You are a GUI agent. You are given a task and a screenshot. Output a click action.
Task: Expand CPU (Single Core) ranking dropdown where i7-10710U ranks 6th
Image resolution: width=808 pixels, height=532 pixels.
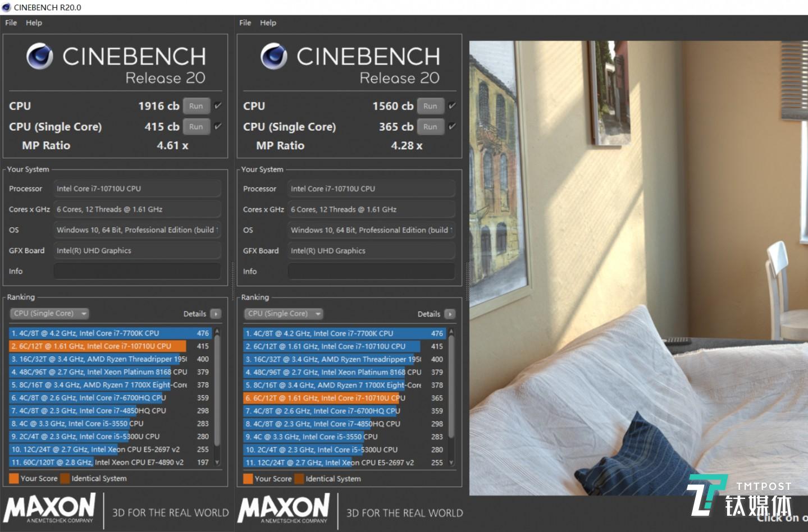tap(284, 314)
